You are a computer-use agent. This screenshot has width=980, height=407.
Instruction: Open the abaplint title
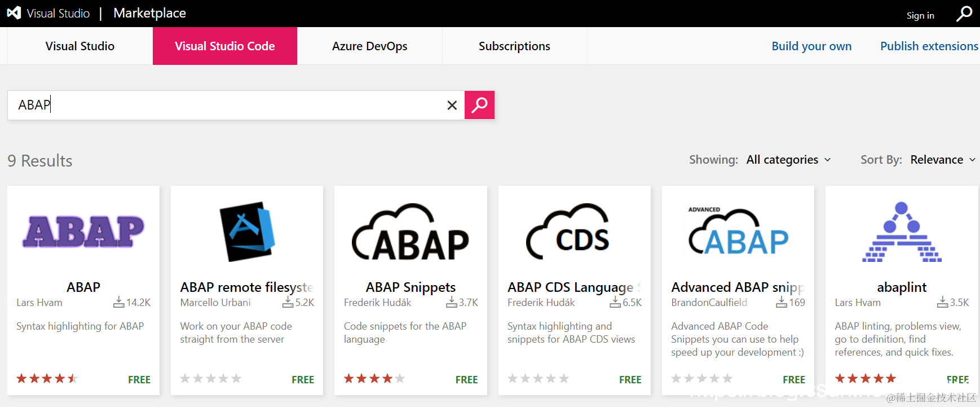[x=902, y=287]
